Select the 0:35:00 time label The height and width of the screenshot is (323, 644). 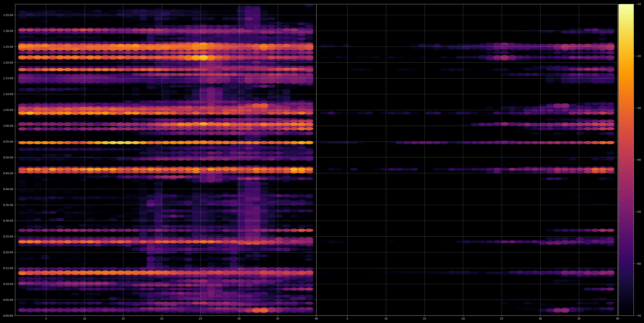pyautogui.click(x=8, y=205)
